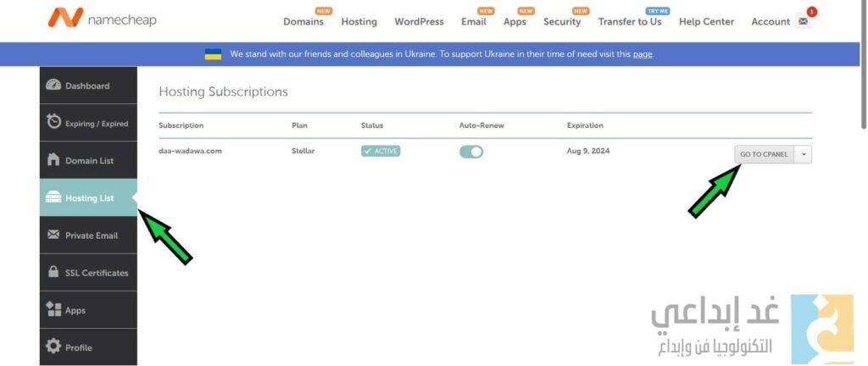This screenshot has width=868, height=366.
Task: Open the Transfer to Us menu
Action: pyautogui.click(x=630, y=21)
